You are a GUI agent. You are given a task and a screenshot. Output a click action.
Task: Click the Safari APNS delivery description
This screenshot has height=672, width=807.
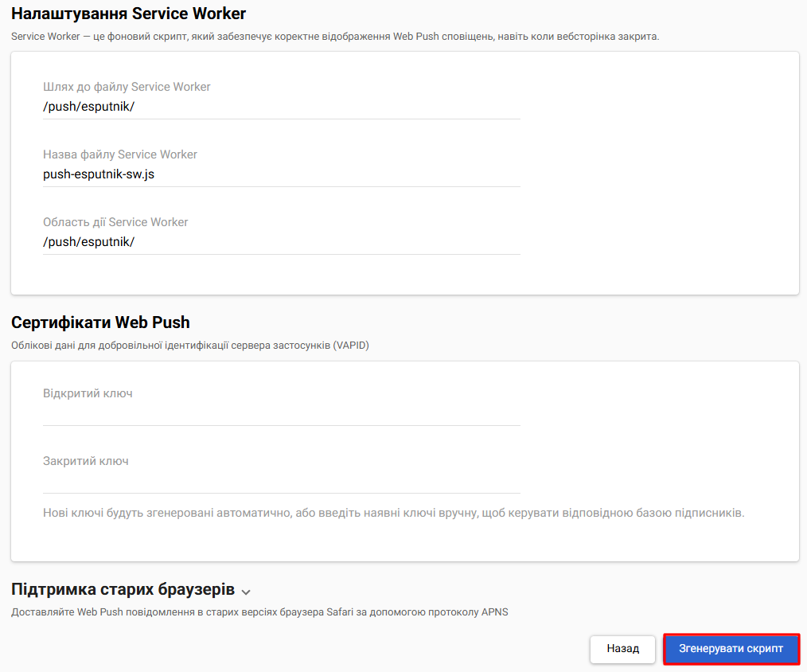[259, 612]
